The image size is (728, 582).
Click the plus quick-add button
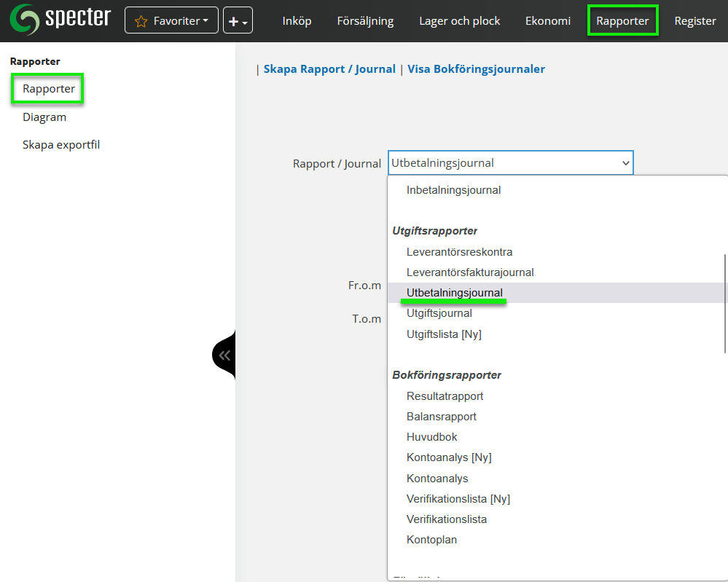pos(237,21)
